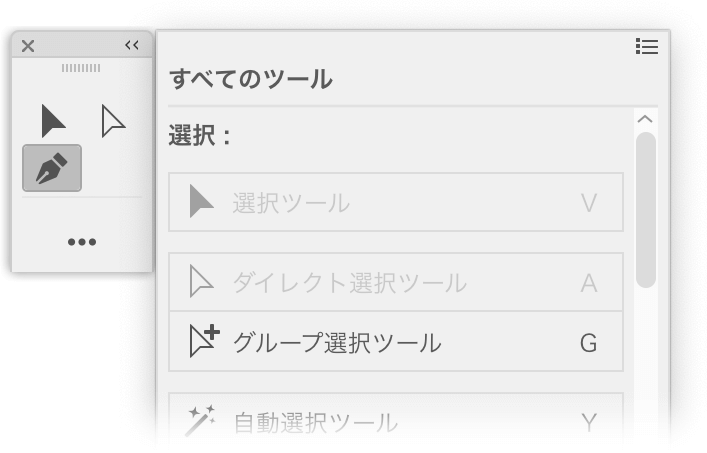Click the all tools list scrollbar thumb
Image resolution: width=707 pixels, height=453 pixels.
click(646, 210)
